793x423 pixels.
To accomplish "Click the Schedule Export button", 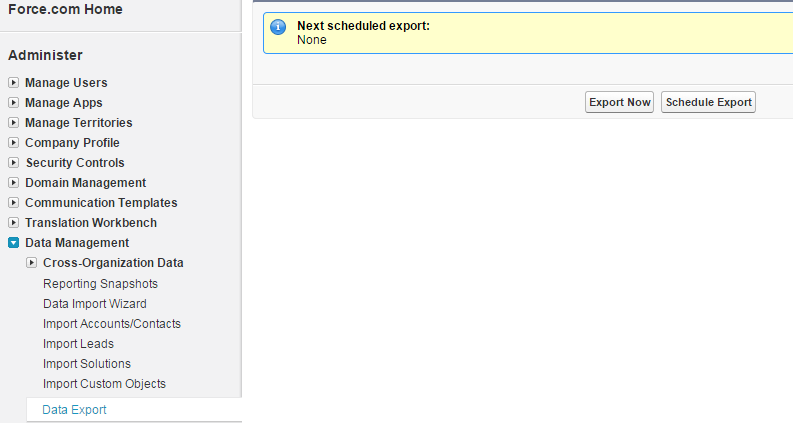I will [709, 102].
